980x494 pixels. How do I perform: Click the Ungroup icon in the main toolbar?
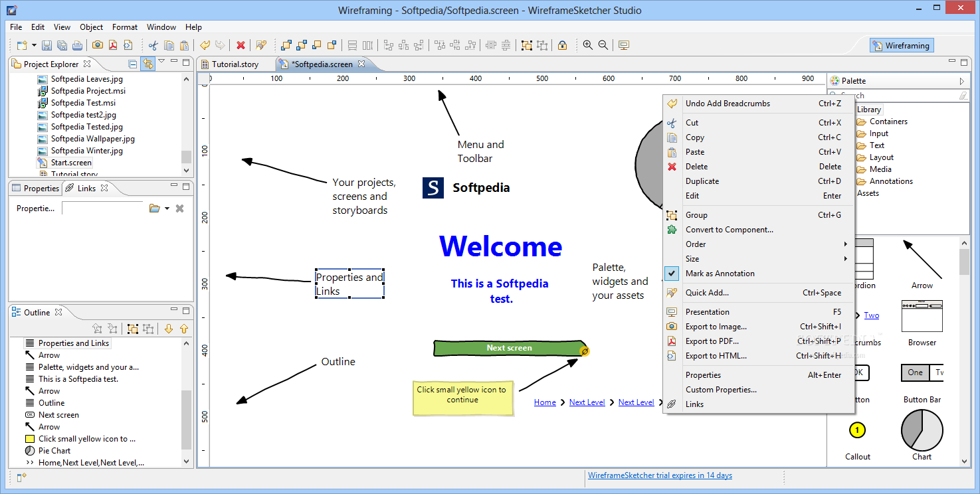[x=542, y=45]
